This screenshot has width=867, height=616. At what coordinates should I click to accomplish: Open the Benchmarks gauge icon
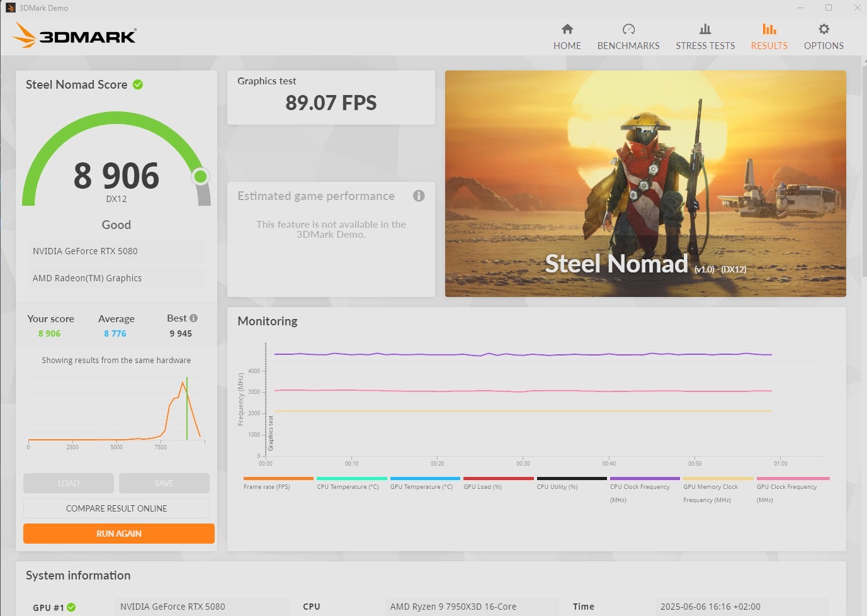(628, 29)
